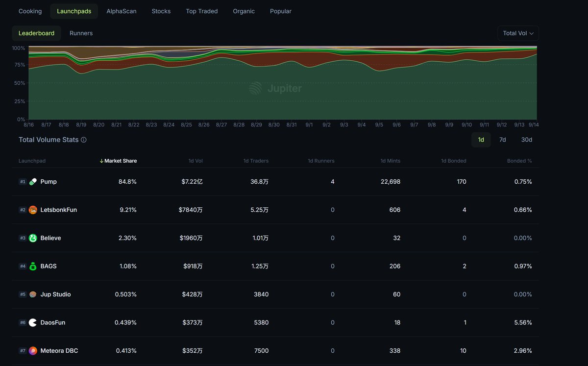Click the #4 rank badge

pos(23,266)
